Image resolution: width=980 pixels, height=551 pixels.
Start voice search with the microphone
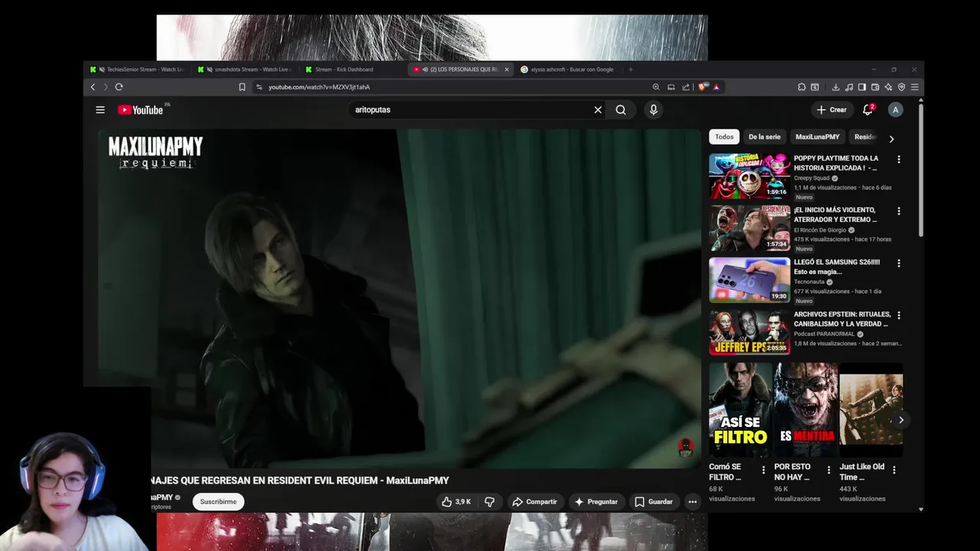click(x=653, y=109)
